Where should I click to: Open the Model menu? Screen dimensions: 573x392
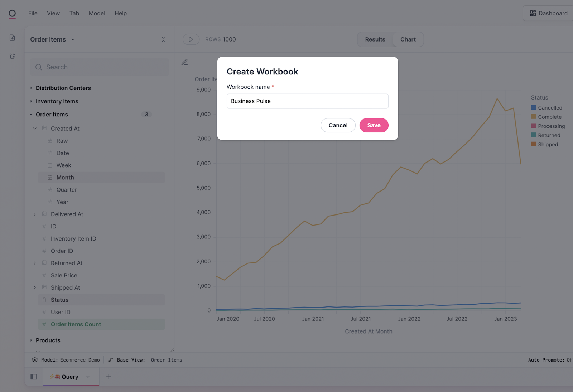[x=97, y=13]
